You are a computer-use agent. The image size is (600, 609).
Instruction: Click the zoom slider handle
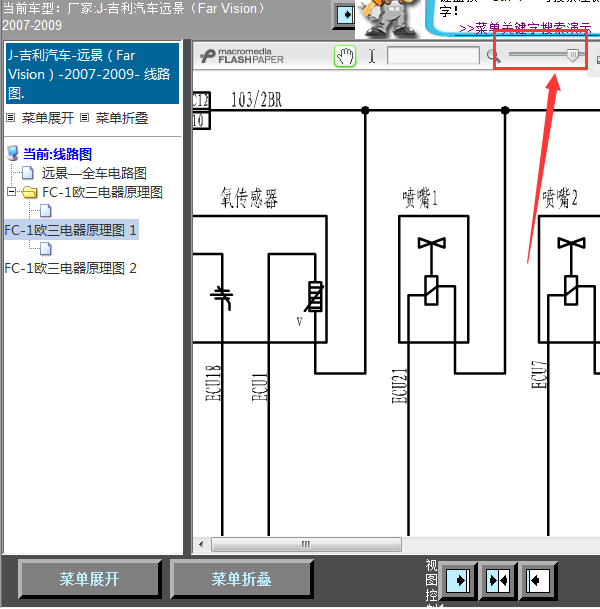[x=572, y=55]
